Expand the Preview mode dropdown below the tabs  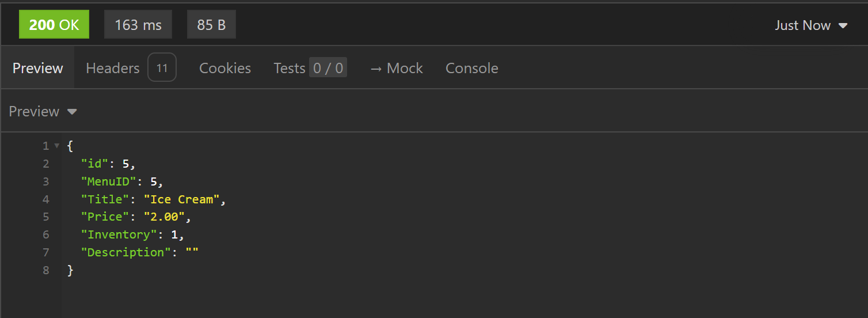(x=43, y=111)
